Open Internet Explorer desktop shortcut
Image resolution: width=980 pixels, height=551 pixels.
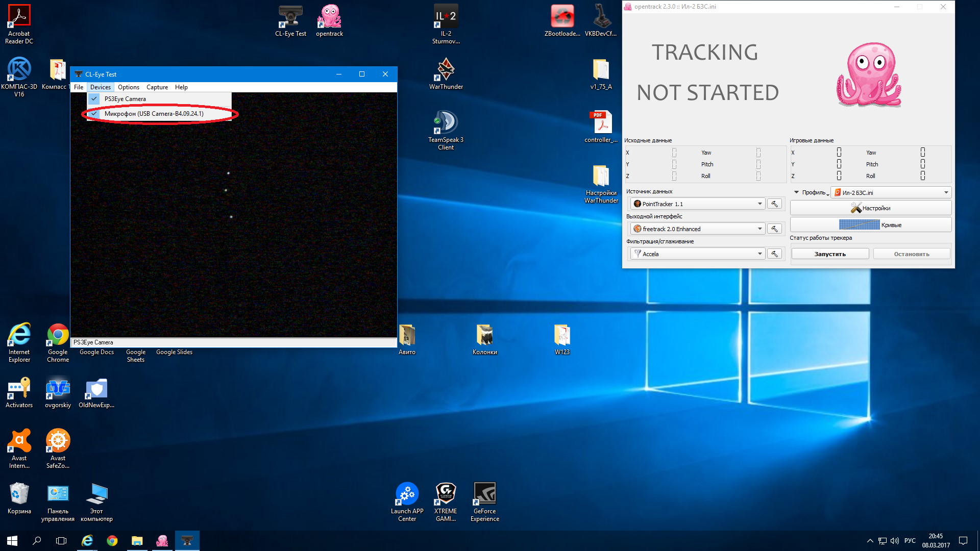pos(19,342)
